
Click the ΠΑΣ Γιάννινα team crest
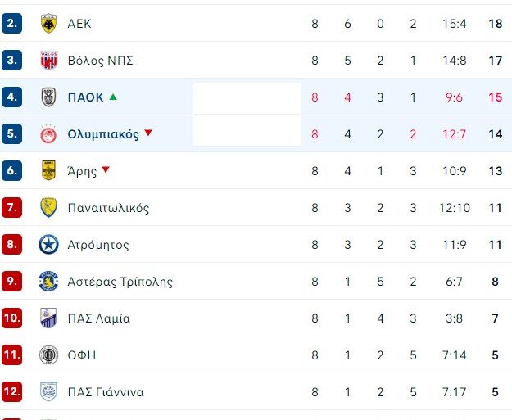click(49, 392)
